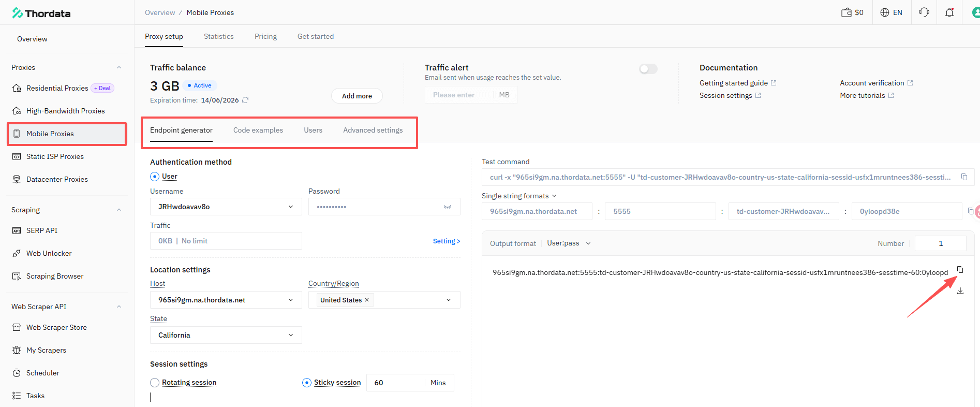Viewport: 980px width, 407px height.
Task: Expand Single string formats
Action: coord(519,196)
